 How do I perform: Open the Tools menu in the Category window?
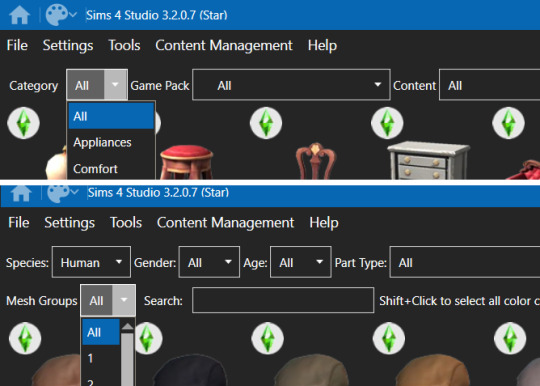click(124, 45)
